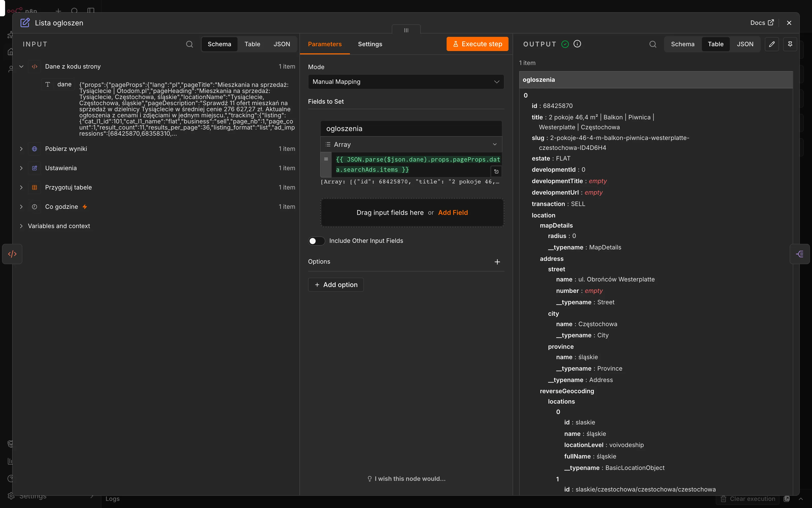The height and width of the screenshot is (508, 812).
Task: Open the Docs link
Action: [x=762, y=23]
